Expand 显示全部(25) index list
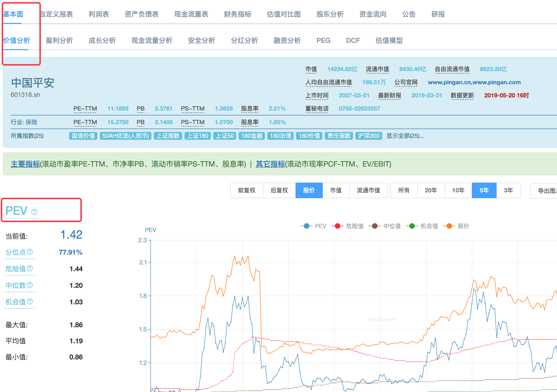The height and width of the screenshot is (392, 557). pyautogui.click(x=405, y=136)
